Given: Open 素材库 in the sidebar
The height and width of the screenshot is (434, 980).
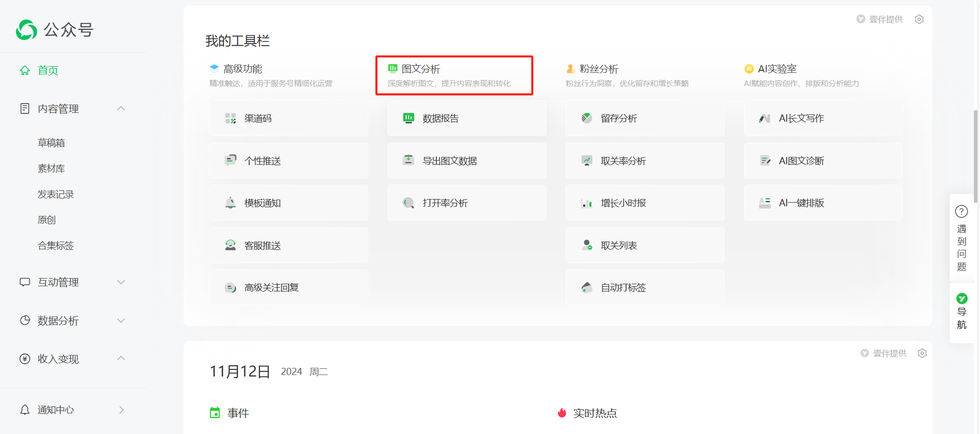Looking at the screenshot, I should click(x=51, y=168).
